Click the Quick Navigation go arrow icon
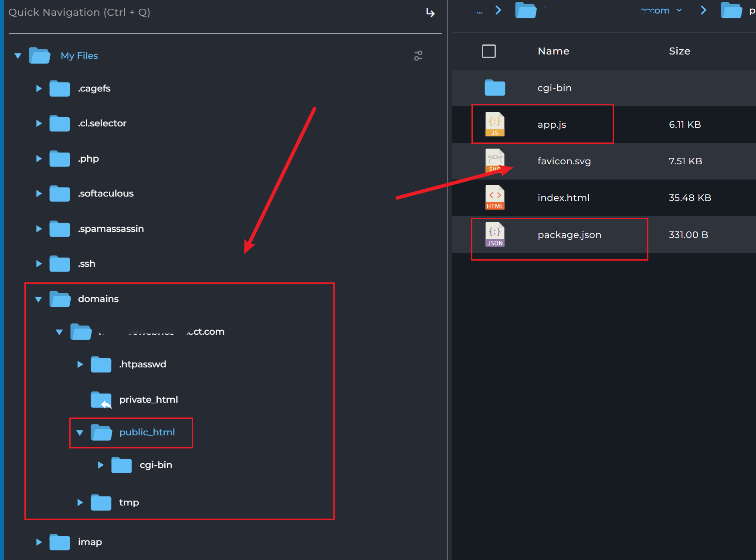The image size is (756, 560). coord(430,13)
